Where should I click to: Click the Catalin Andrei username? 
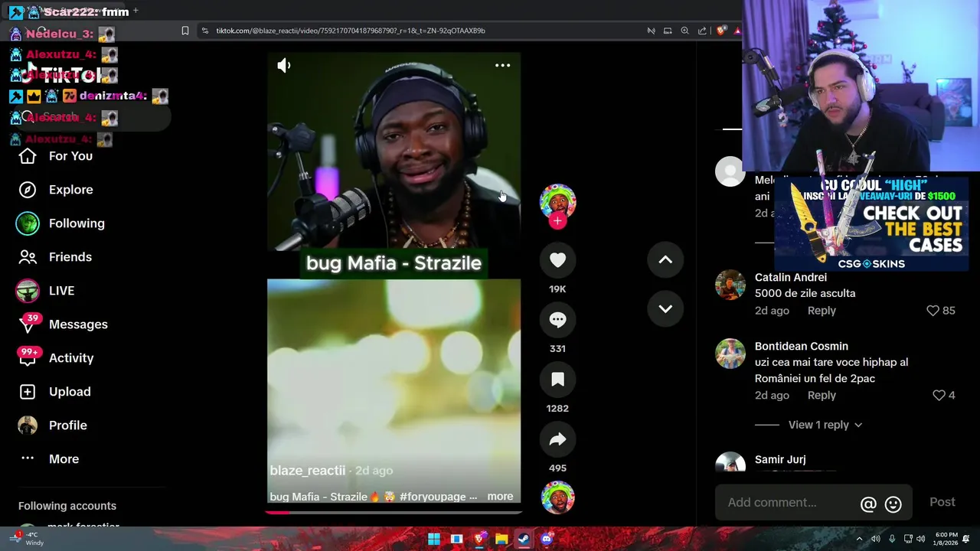coord(791,278)
